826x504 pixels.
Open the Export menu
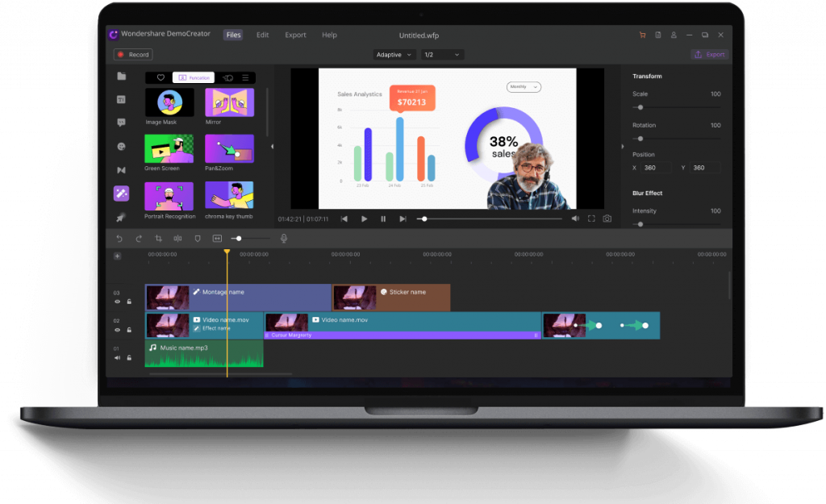coord(295,35)
